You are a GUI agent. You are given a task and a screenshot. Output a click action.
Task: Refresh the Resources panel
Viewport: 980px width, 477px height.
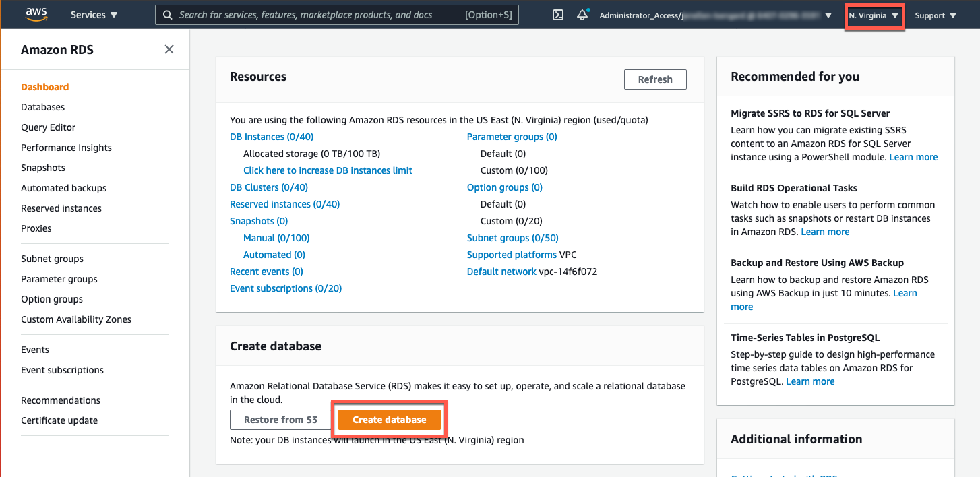pyautogui.click(x=654, y=79)
